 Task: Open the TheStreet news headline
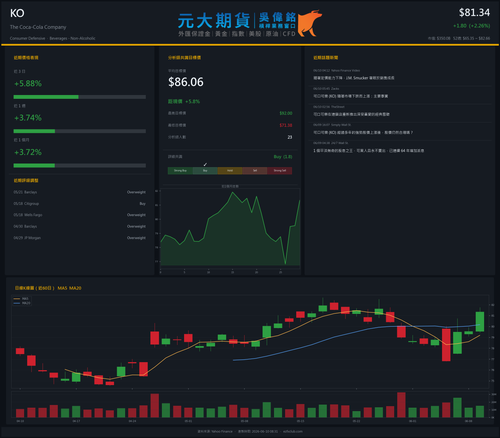pyautogui.click(x=351, y=114)
